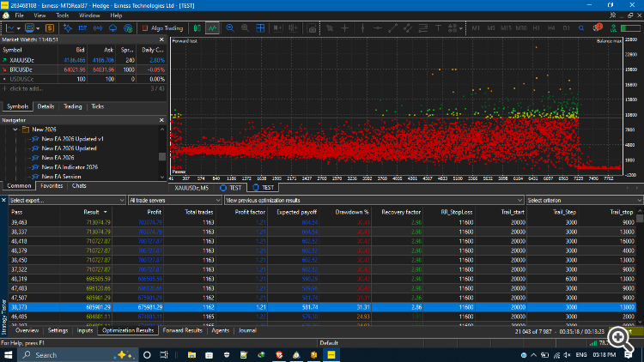Image resolution: width=644 pixels, height=362 pixels.
Task: Toggle chart auto scroll icon
Action: point(278,28)
